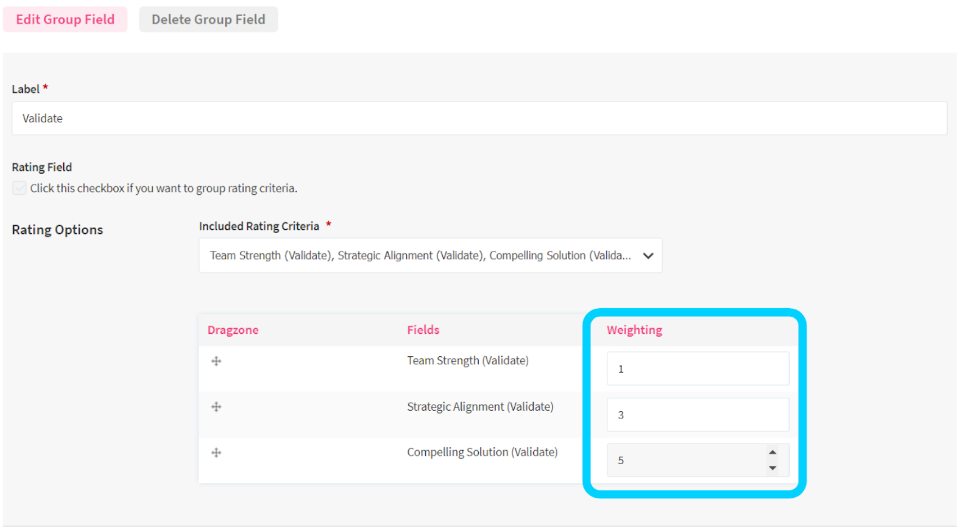Click the Delete Group Field button

click(208, 19)
